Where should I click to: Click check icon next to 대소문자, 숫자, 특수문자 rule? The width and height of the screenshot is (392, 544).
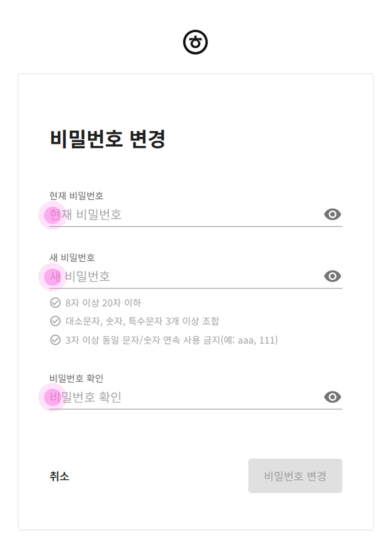55,321
